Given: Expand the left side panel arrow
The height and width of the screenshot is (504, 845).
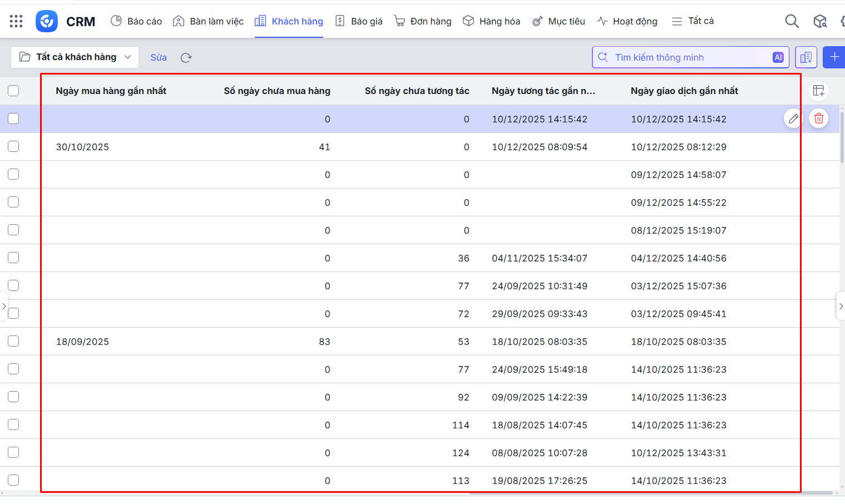Looking at the screenshot, I should 4,306.
